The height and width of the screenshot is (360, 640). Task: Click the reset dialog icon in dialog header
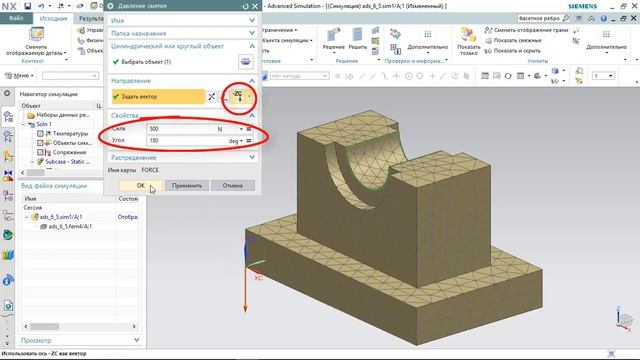click(x=245, y=6)
